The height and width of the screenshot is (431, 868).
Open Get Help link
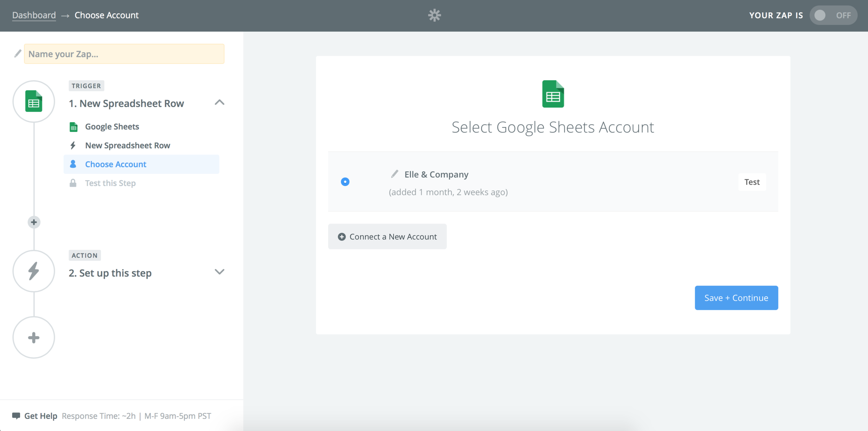(x=41, y=416)
